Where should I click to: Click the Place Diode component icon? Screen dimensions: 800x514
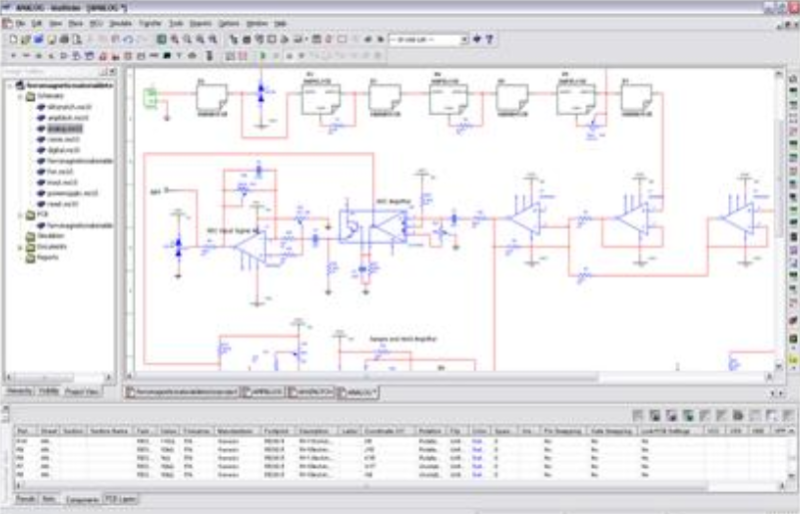39,55
